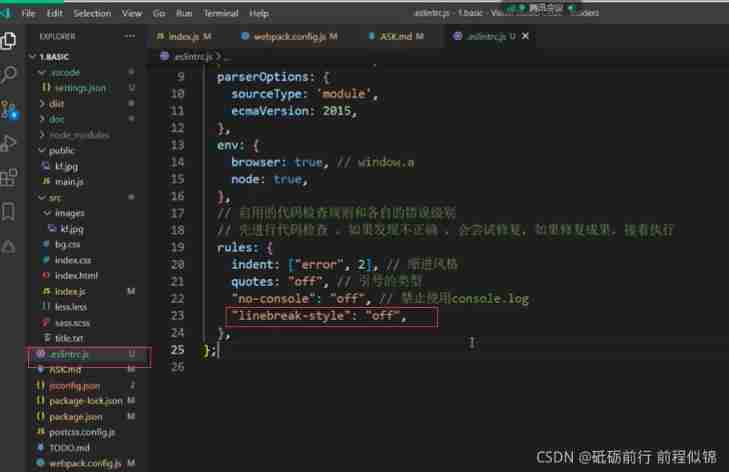Open the Source Control view
The height and width of the screenshot is (472, 729).
(10, 109)
